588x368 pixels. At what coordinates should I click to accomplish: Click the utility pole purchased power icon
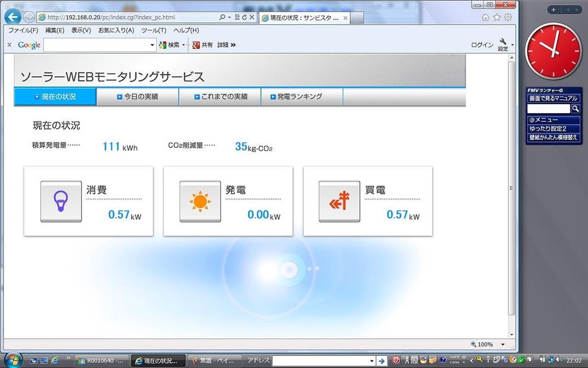point(339,201)
